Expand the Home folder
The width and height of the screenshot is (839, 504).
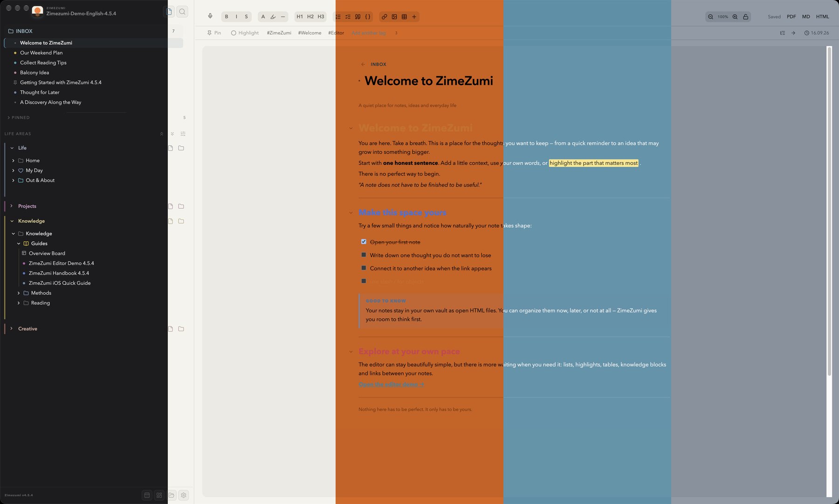[13, 161]
